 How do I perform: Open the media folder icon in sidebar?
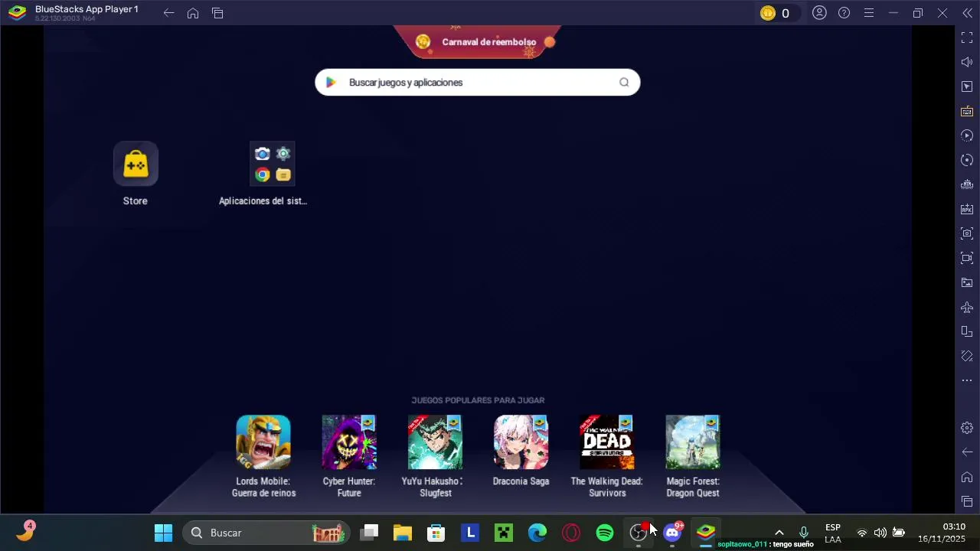click(967, 282)
